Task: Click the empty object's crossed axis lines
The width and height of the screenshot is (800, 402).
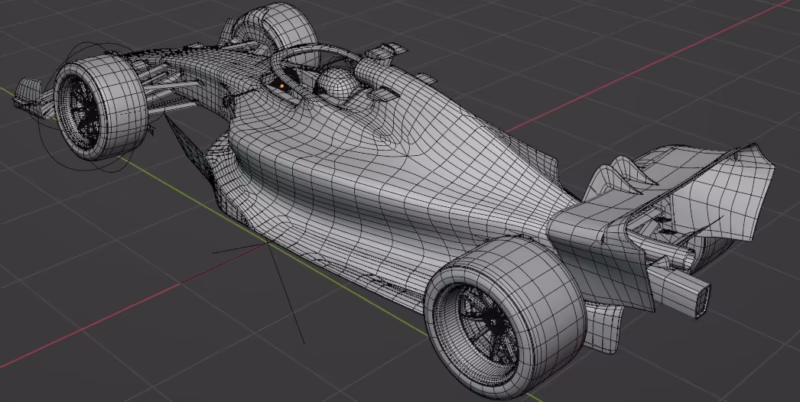Action: pos(268,243)
